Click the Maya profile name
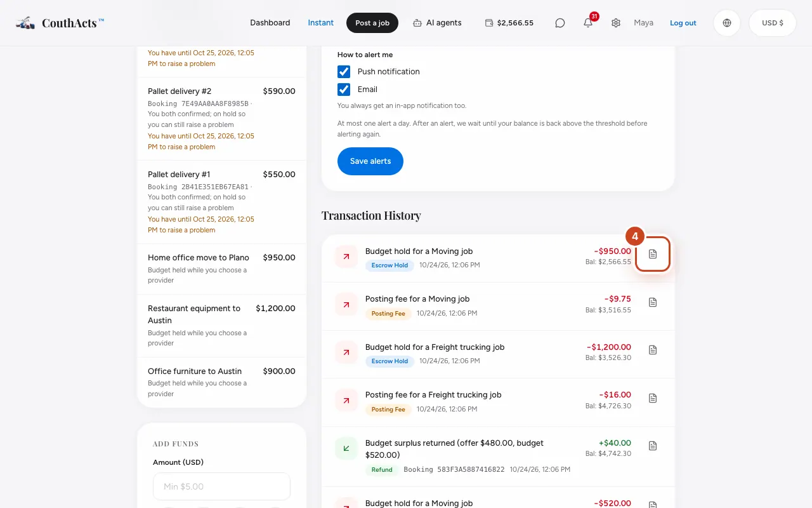The image size is (812, 508). (643, 23)
